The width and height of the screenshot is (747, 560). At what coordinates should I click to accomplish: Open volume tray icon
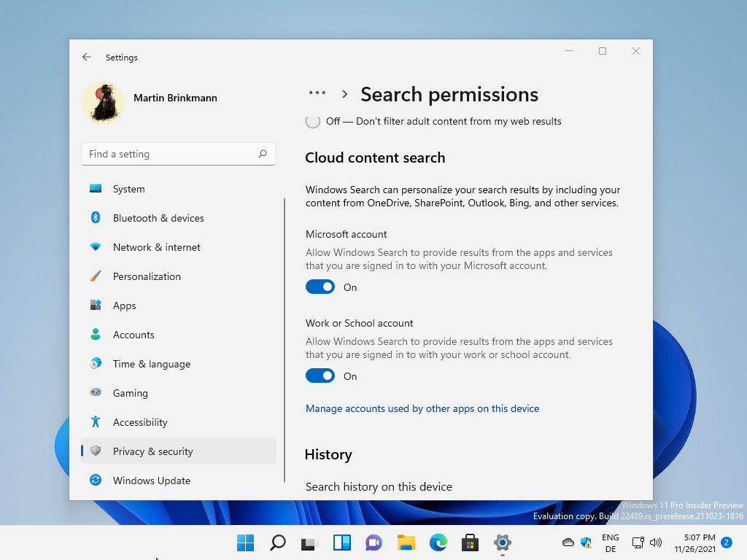coord(656,542)
